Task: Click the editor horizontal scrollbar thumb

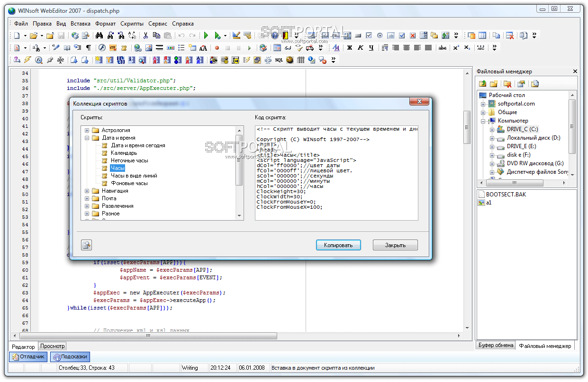Action: point(148,336)
